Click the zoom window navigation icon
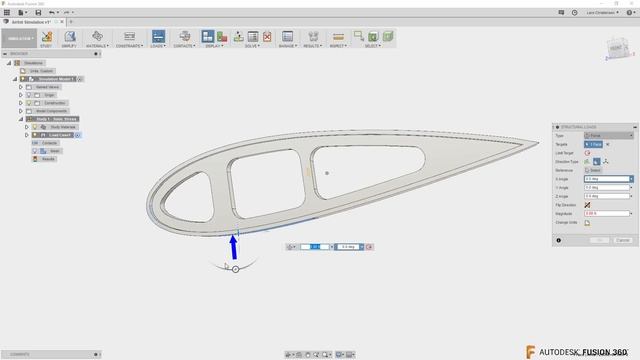 click(x=325, y=355)
